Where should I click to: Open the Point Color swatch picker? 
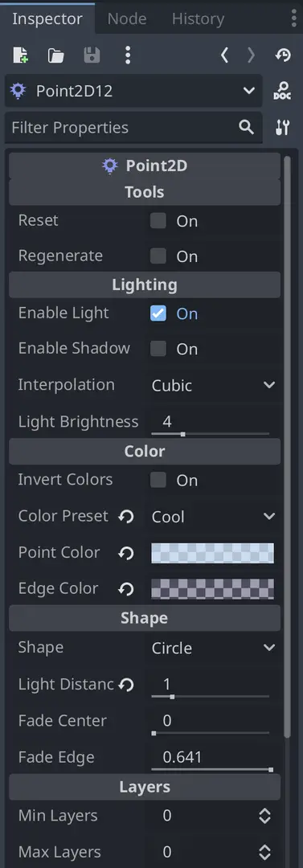tap(213, 553)
